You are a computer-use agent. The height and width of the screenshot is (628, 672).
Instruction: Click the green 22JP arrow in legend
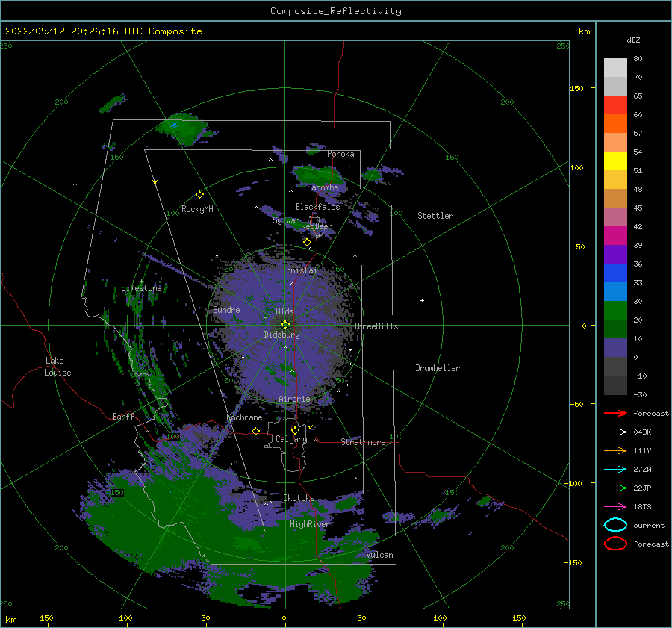click(x=615, y=488)
